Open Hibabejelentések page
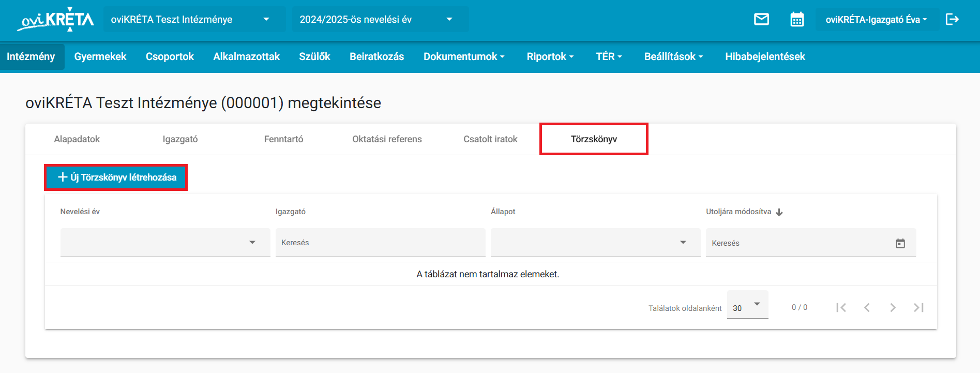This screenshot has height=373, width=980. [x=765, y=57]
